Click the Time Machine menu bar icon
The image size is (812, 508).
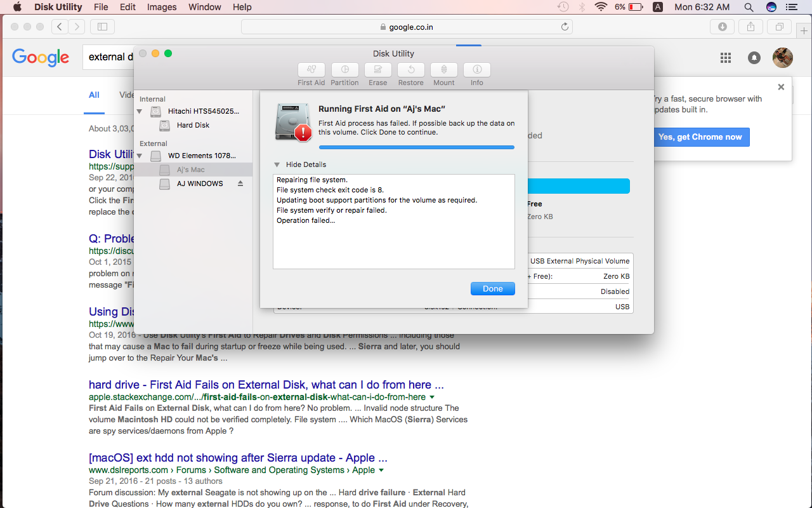pyautogui.click(x=563, y=7)
